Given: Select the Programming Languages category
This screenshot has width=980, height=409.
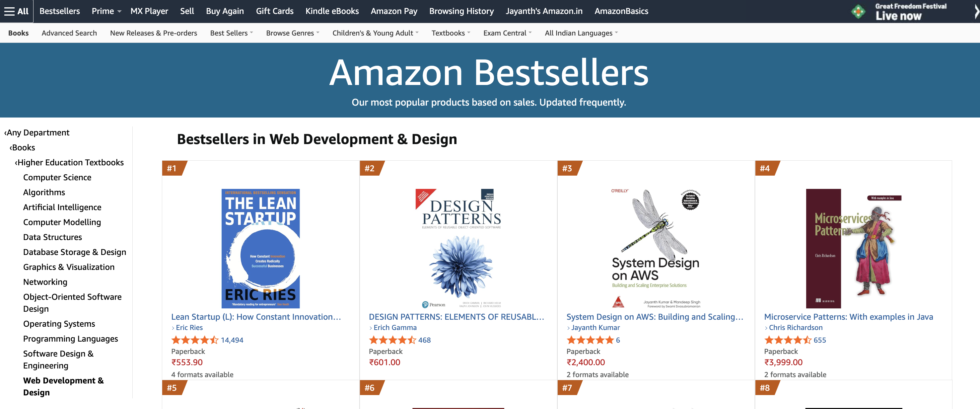Looking at the screenshot, I should tap(70, 339).
